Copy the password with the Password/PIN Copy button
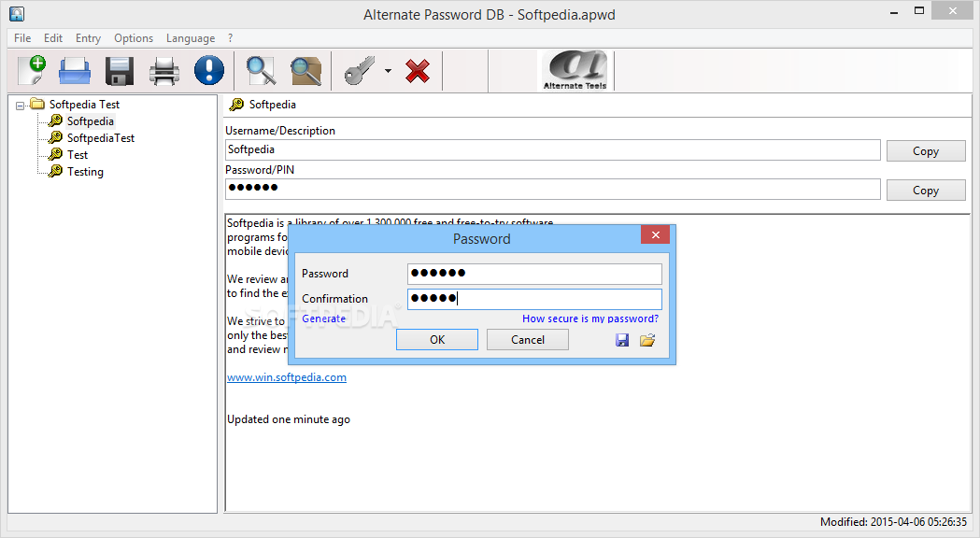 926,191
